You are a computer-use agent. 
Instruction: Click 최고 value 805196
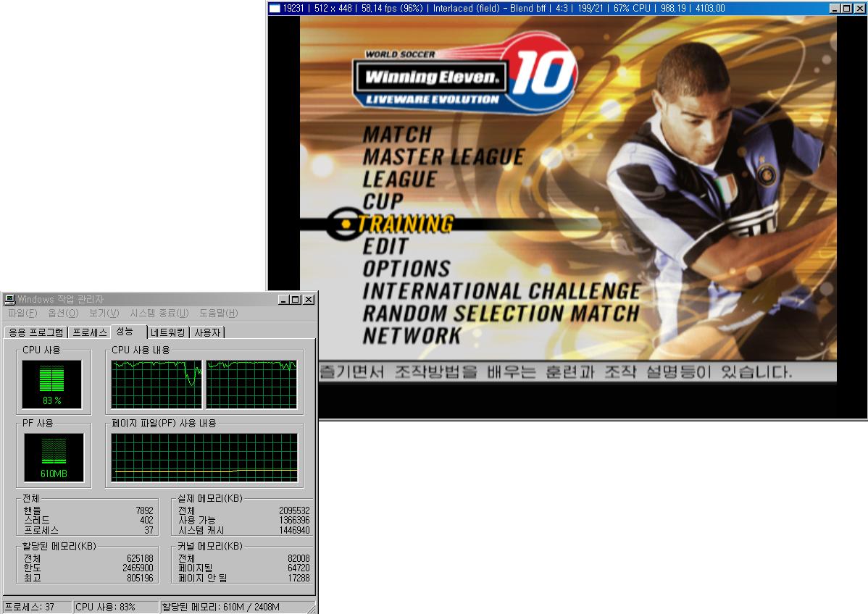click(x=140, y=578)
